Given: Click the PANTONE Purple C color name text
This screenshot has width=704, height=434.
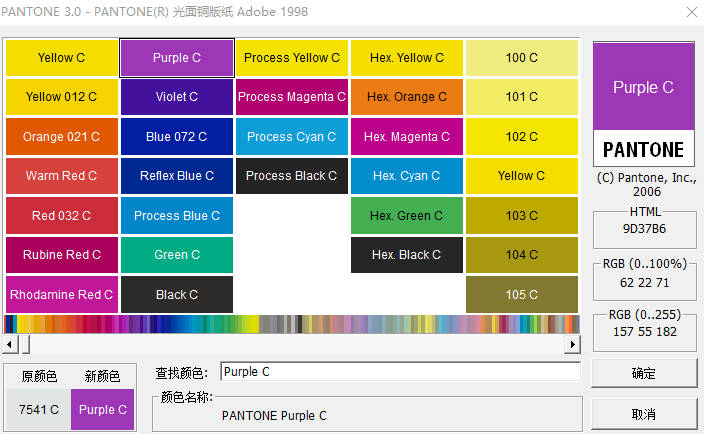Looking at the screenshot, I should point(274,416).
